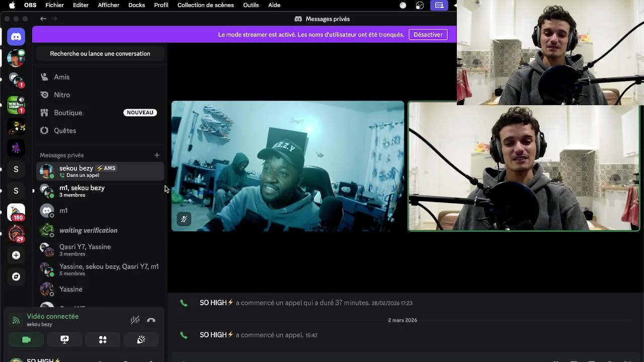Hang up the call with phone icon

(151, 320)
